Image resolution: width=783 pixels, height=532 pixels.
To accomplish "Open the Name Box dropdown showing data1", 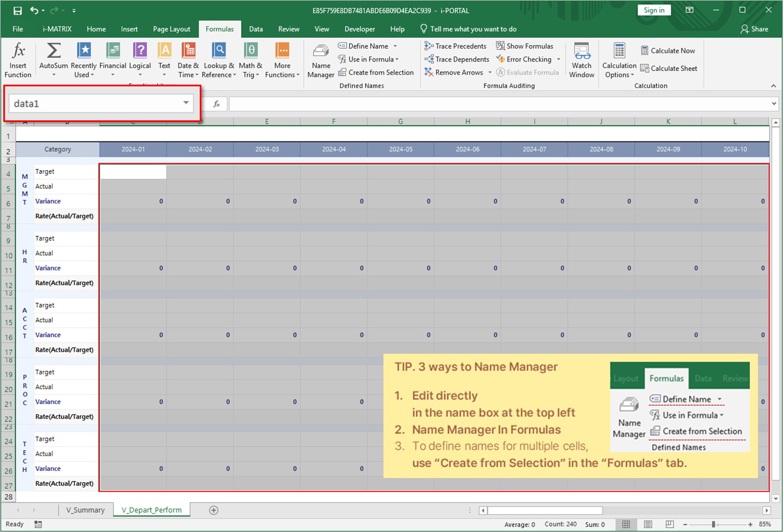I will [186, 103].
